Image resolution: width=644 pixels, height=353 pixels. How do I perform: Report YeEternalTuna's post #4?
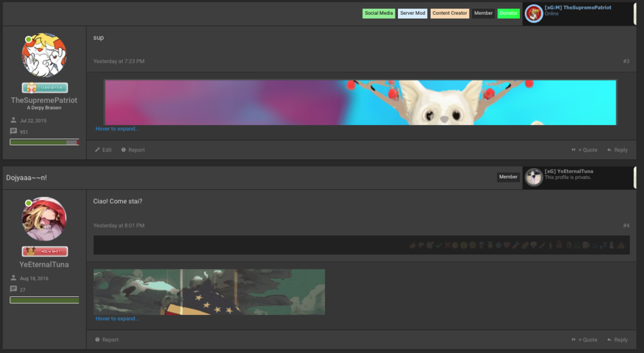[x=107, y=340]
